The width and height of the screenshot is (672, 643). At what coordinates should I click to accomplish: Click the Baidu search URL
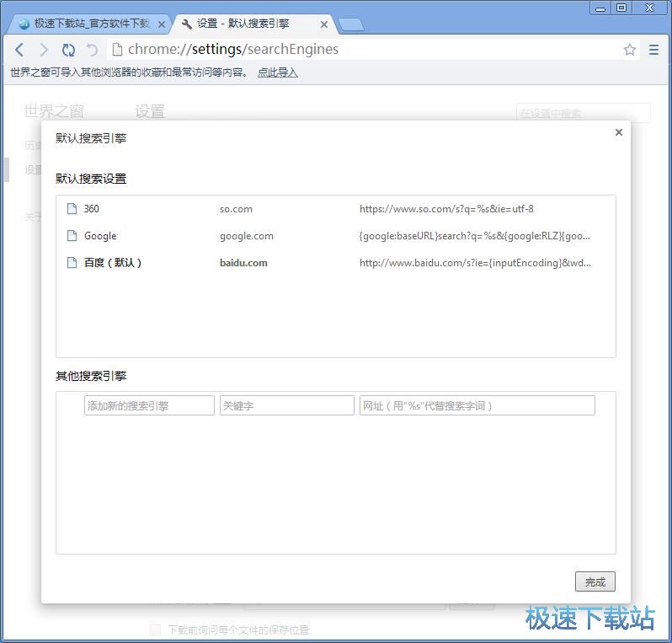click(x=475, y=263)
